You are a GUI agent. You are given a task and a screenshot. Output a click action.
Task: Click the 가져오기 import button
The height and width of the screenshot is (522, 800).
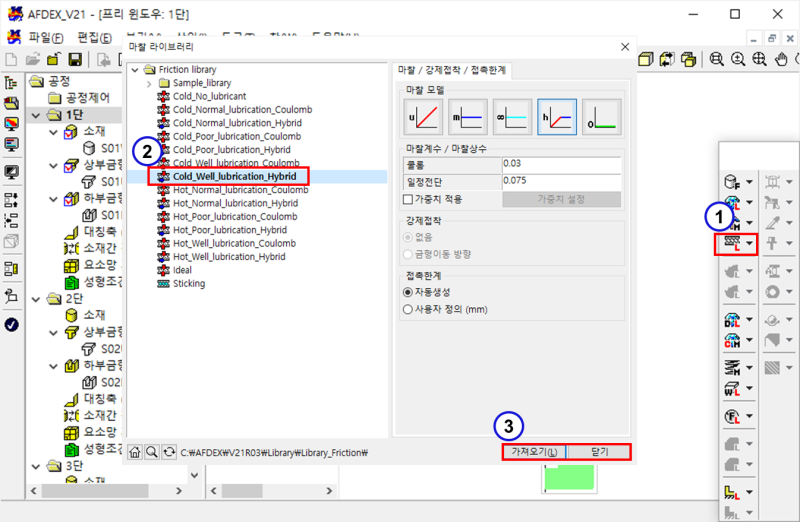[534, 452]
